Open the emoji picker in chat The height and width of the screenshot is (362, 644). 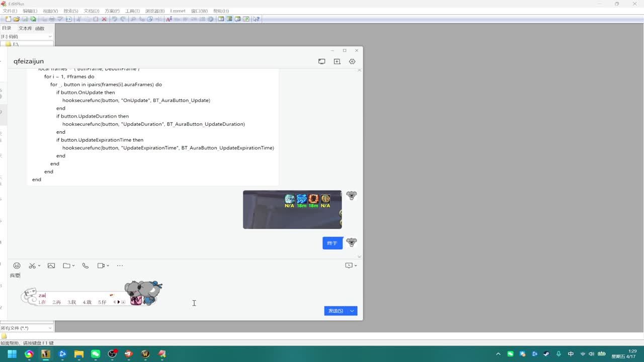[17, 265]
